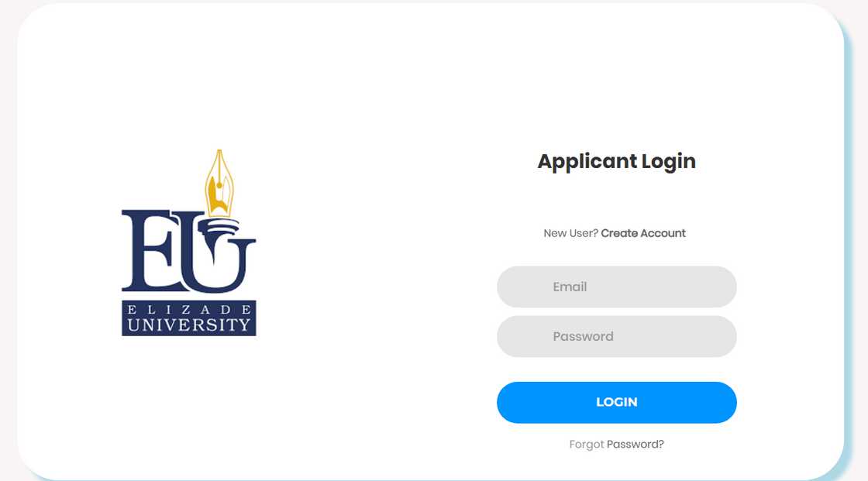
Task: Click the Applicant Login heading
Action: click(x=617, y=162)
